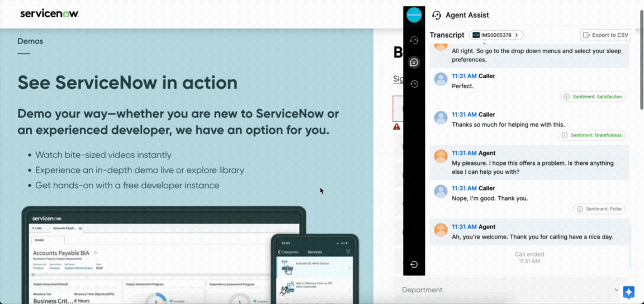Click the Demos section label
The height and width of the screenshot is (304, 644).
(x=30, y=41)
